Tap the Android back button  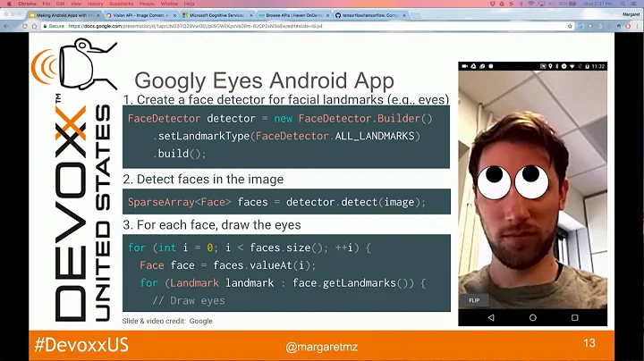pos(491,317)
